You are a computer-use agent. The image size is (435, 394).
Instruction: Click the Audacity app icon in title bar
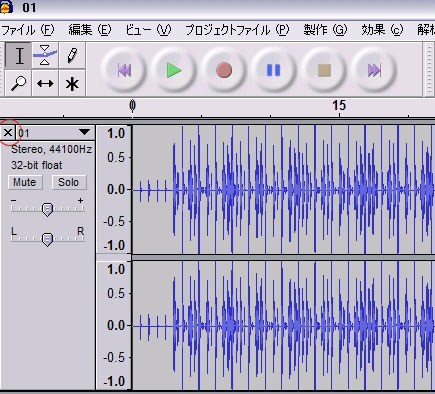pos(6,7)
